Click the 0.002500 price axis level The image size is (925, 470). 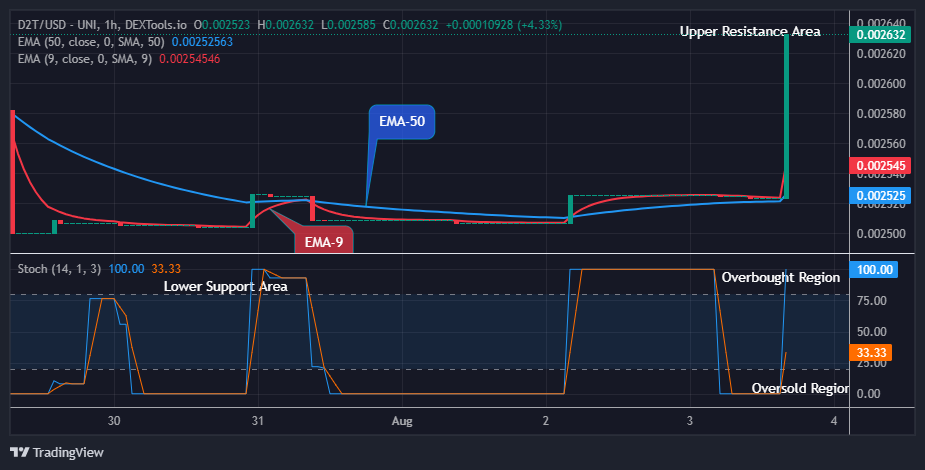tap(881, 234)
